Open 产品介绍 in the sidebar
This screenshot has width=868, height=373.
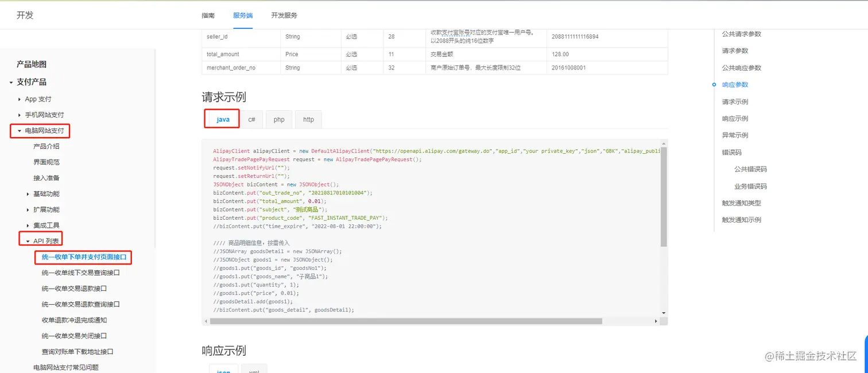(x=46, y=146)
